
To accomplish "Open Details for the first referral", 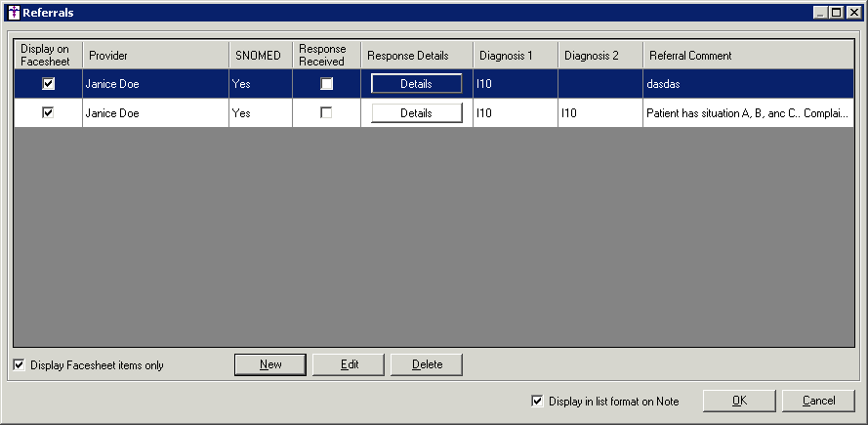I will click(416, 84).
